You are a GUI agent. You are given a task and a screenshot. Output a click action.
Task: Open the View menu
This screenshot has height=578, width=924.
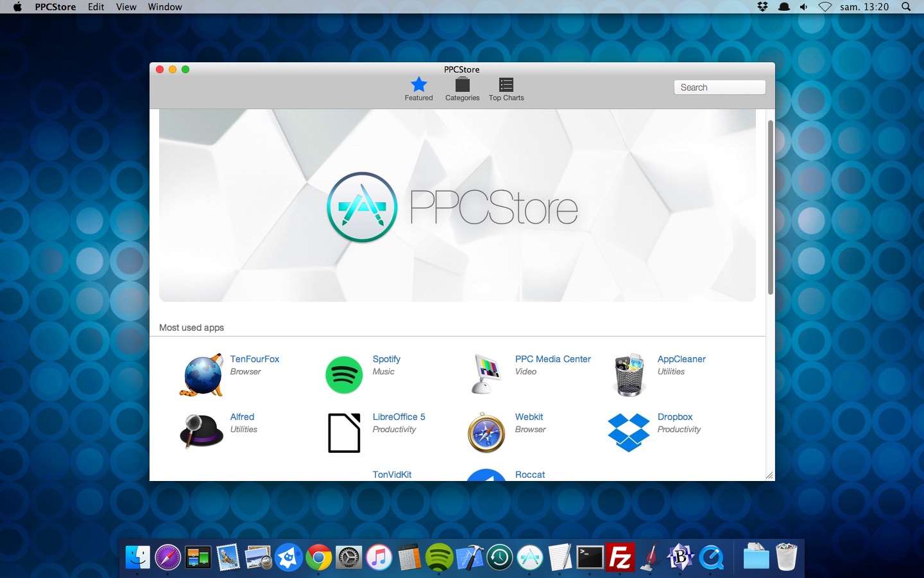click(126, 7)
